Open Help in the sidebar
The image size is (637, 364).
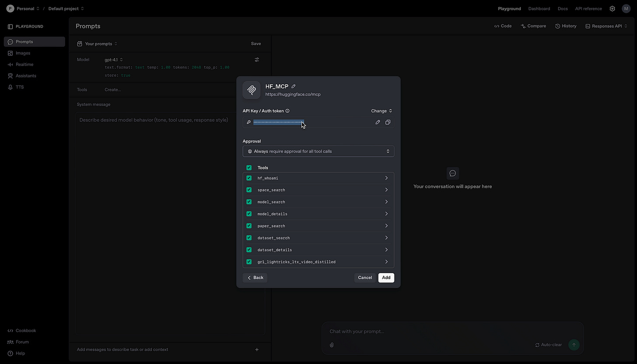click(x=16, y=354)
